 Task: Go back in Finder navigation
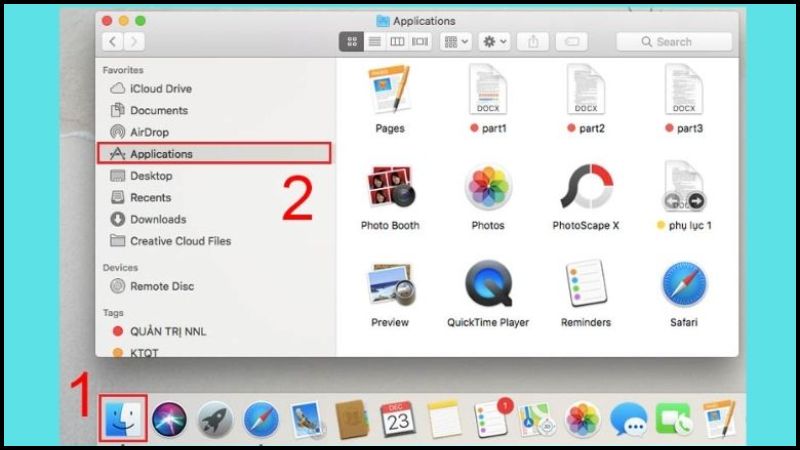tap(113, 42)
